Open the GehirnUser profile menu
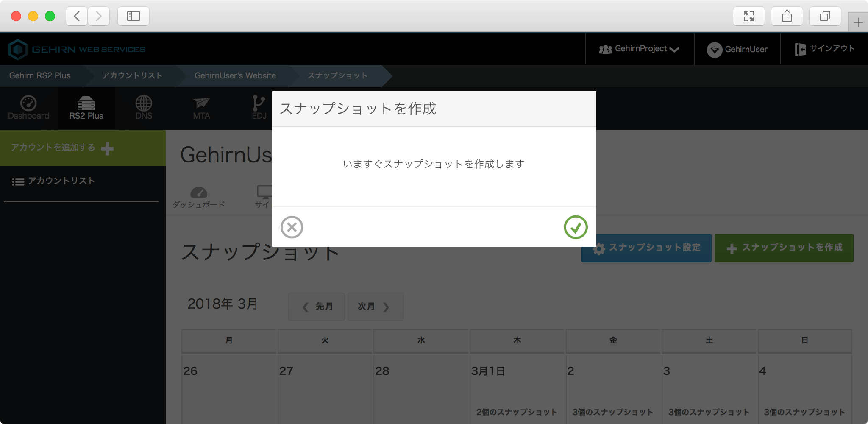This screenshot has width=868, height=424. point(737,50)
